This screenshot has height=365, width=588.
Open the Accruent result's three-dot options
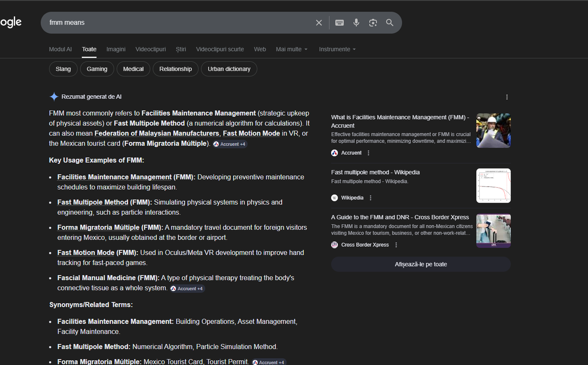(368, 153)
